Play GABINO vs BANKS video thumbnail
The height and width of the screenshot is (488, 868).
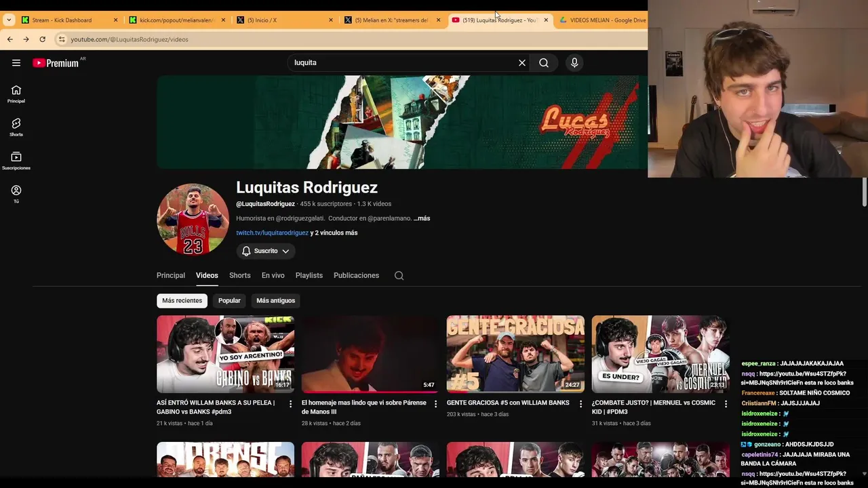tap(226, 354)
